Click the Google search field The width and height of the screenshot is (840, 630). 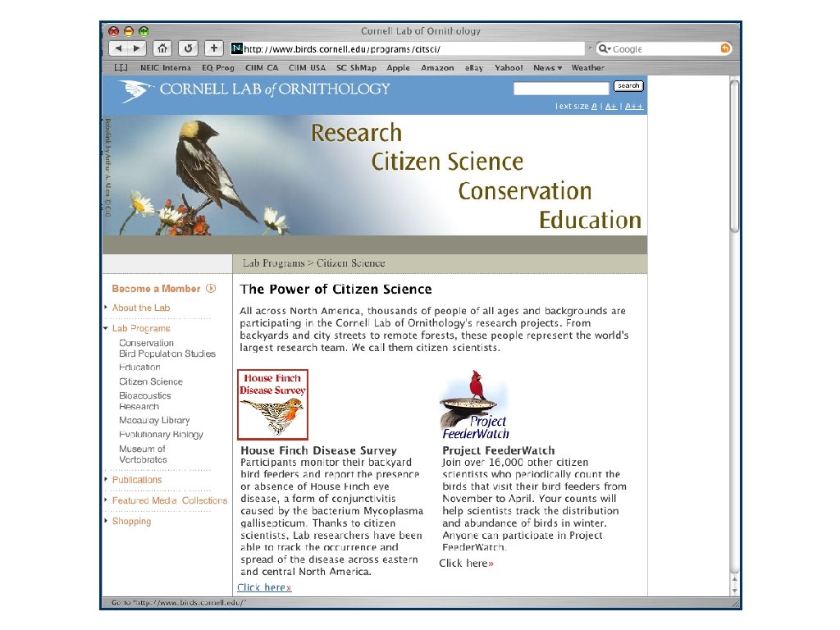[x=664, y=48]
